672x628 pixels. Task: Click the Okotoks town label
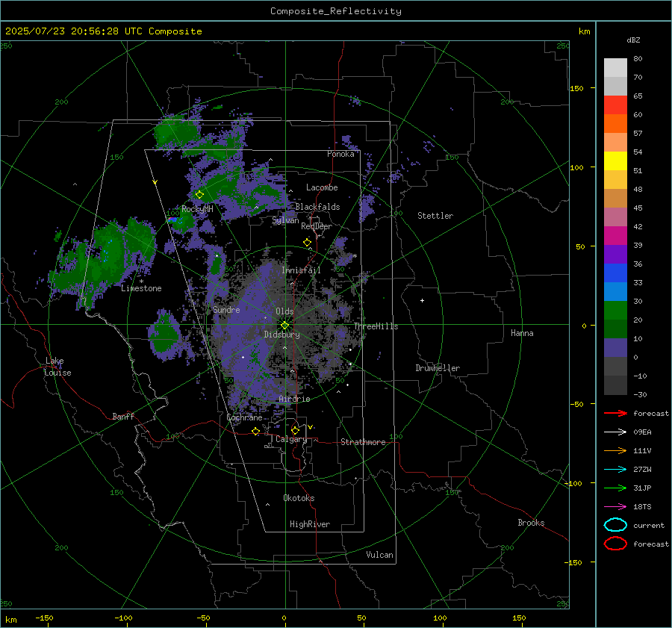pyautogui.click(x=299, y=498)
